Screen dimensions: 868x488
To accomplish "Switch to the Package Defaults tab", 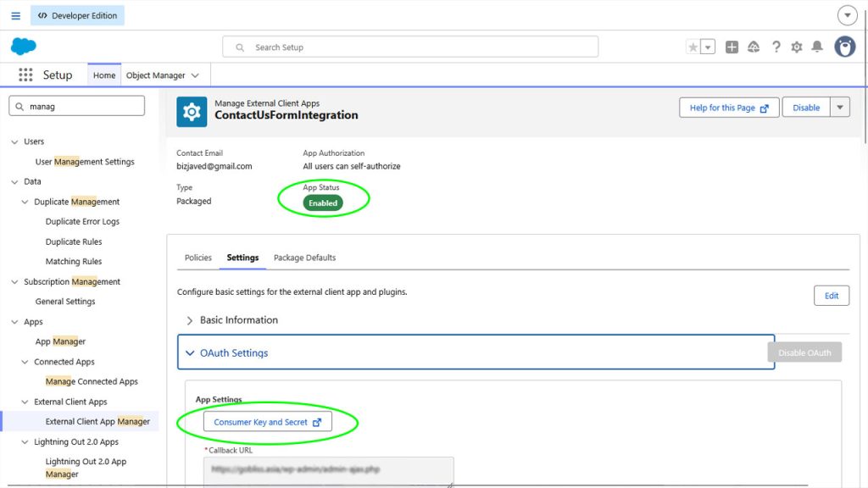I will pyautogui.click(x=304, y=258).
